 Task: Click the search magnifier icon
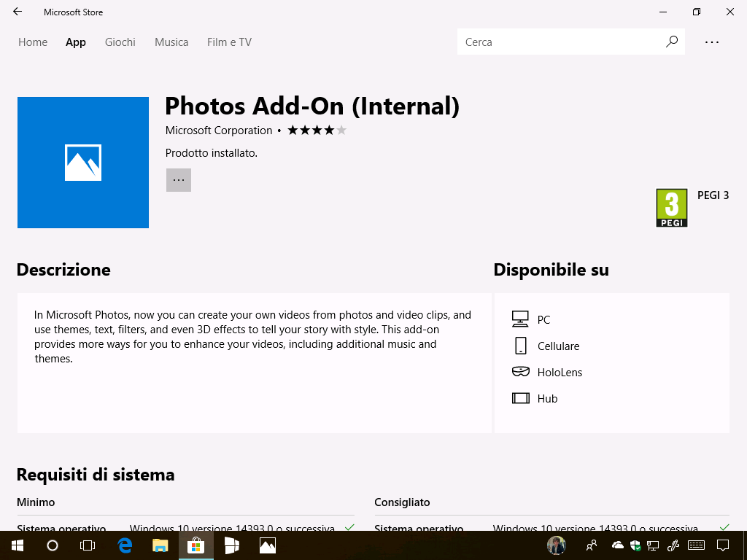tap(672, 42)
